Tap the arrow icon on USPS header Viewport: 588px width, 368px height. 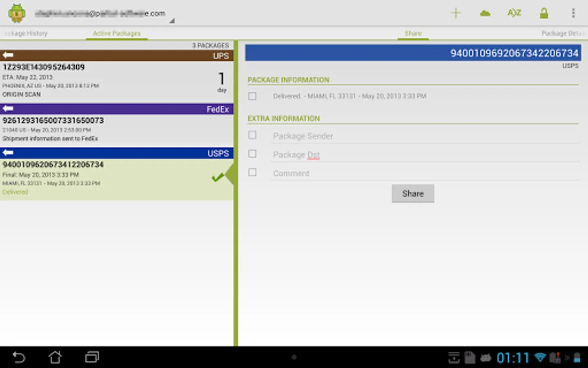(x=8, y=153)
